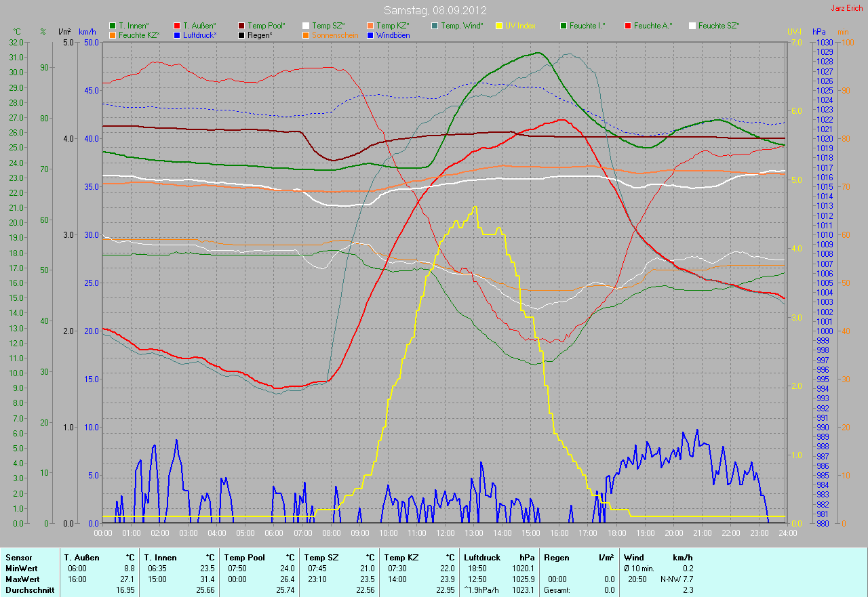Click the yellow UV Index legend swatch
Viewport: 868px width, 597px height.
[499, 26]
